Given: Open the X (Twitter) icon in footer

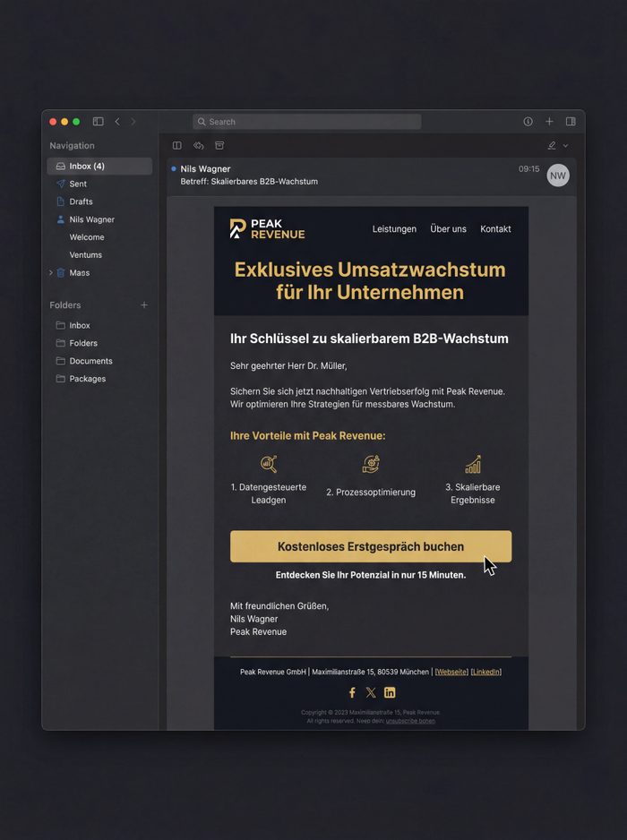Looking at the screenshot, I should pos(371,692).
